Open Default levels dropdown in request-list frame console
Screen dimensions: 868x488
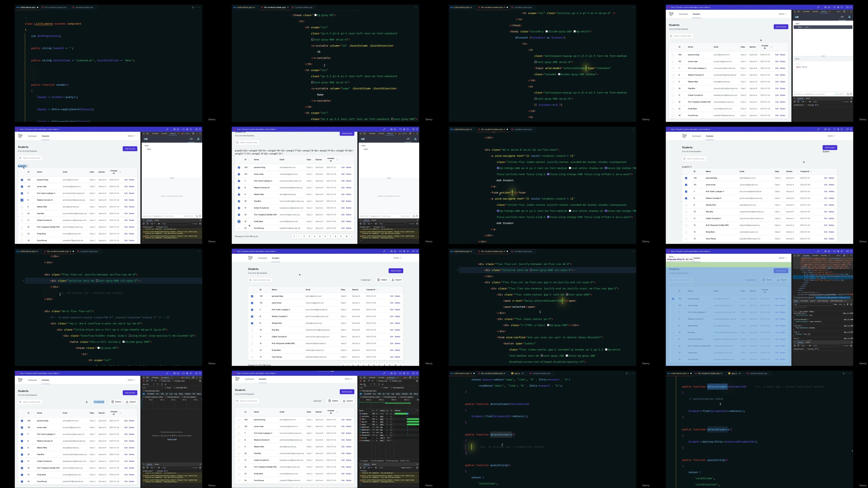[x=406, y=467]
